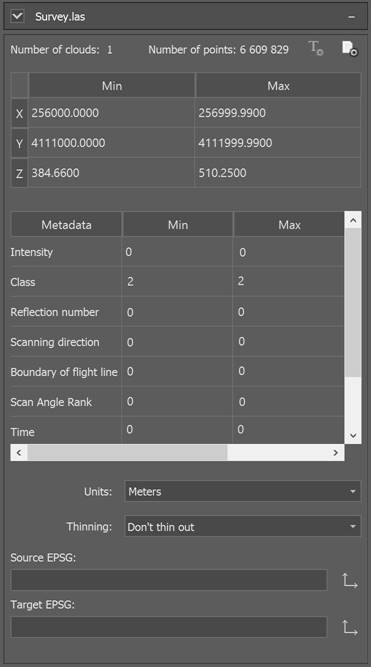Click the text settings icon beside point count
Screen dimensions: 371x667
316,48
